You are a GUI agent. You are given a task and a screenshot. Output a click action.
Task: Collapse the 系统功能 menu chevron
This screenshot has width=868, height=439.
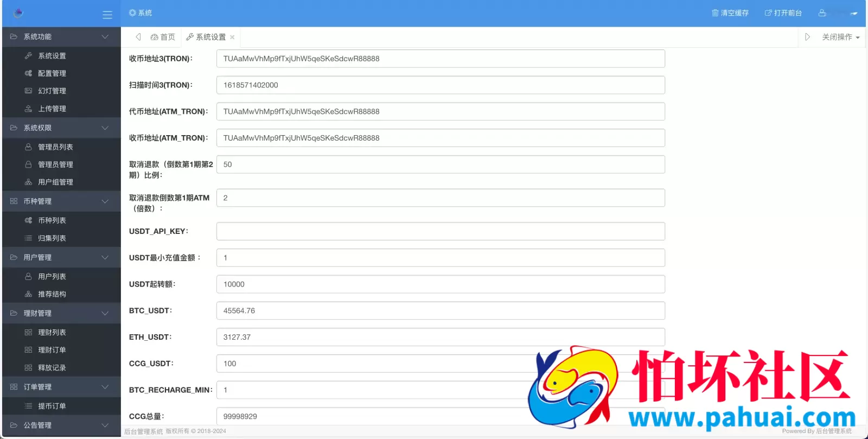tap(105, 37)
